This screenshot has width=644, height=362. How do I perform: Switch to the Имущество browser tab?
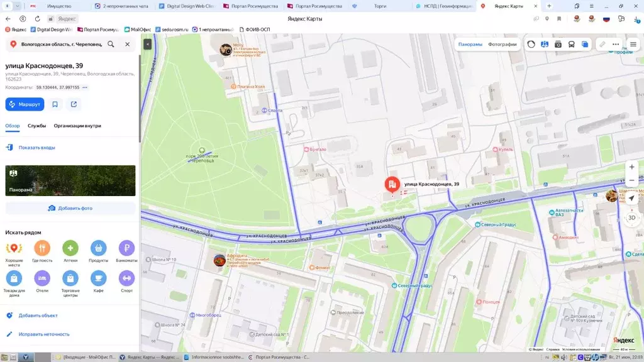(x=58, y=6)
